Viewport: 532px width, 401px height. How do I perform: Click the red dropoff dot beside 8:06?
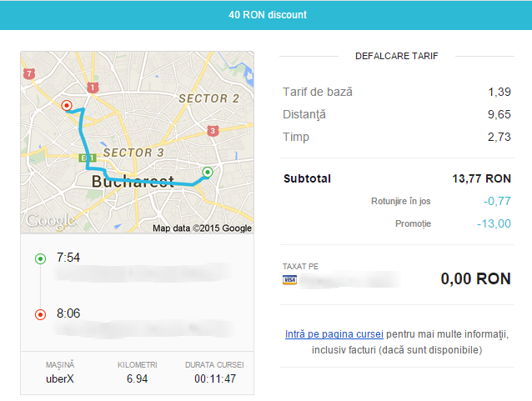(x=40, y=314)
